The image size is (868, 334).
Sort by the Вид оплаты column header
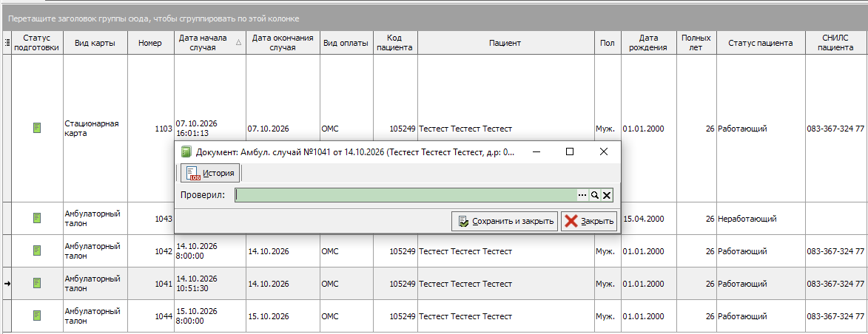click(x=346, y=43)
